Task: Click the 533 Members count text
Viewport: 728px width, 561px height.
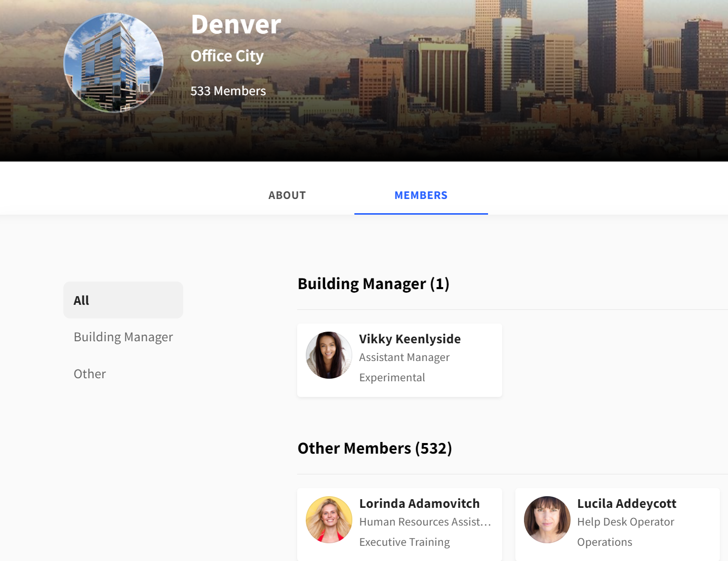Action: (228, 91)
